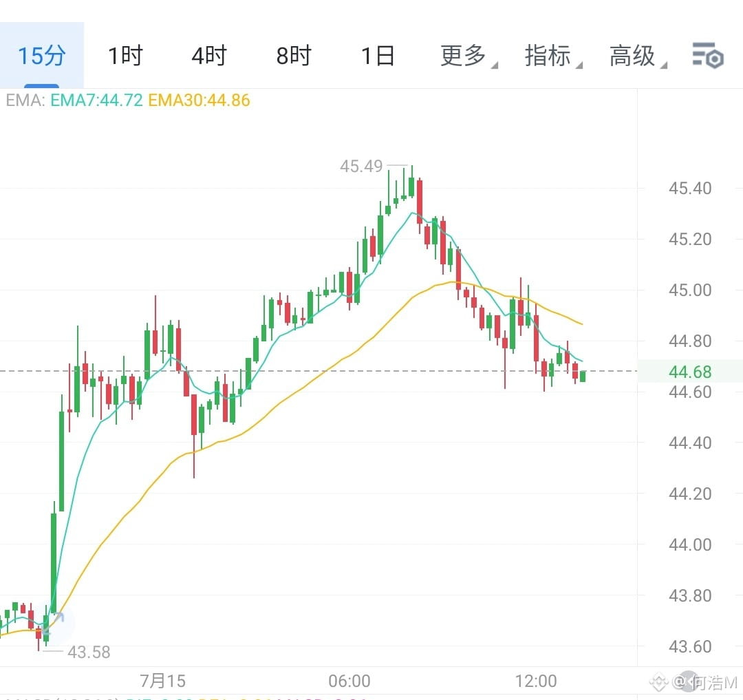Click the 44.80 price axis label
The height and width of the screenshot is (700, 743).
click(x=690, y=341)
